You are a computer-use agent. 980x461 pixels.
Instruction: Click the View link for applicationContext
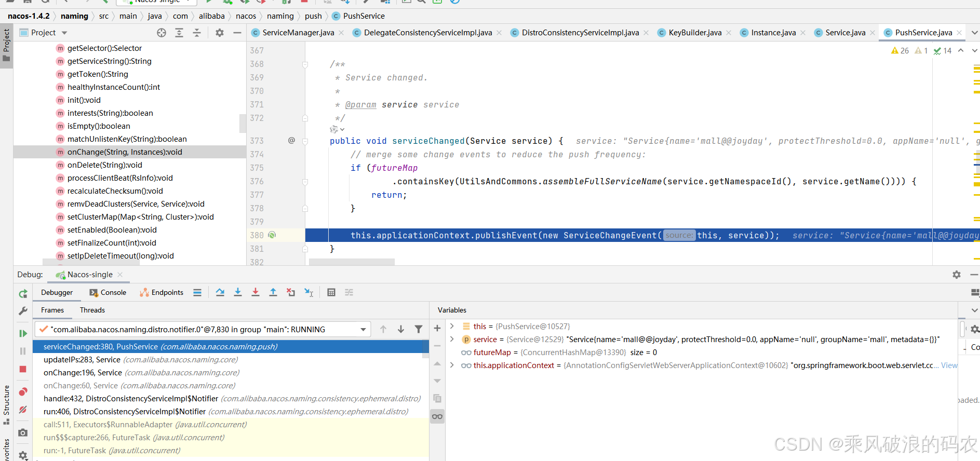point(949,365)
